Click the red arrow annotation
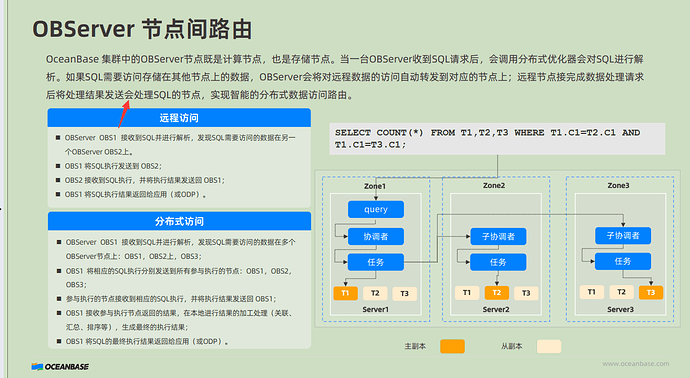The width and height of the screenshot is (690, 378). click(x=124, y=114)
